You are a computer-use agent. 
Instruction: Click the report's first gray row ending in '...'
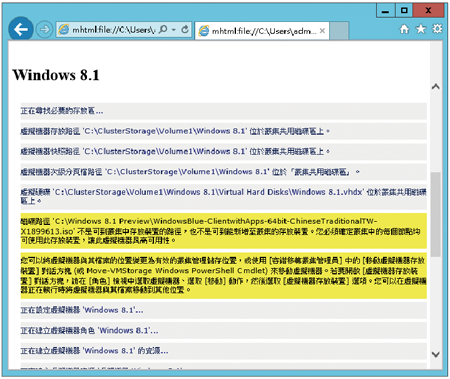(x=223, y=111)
